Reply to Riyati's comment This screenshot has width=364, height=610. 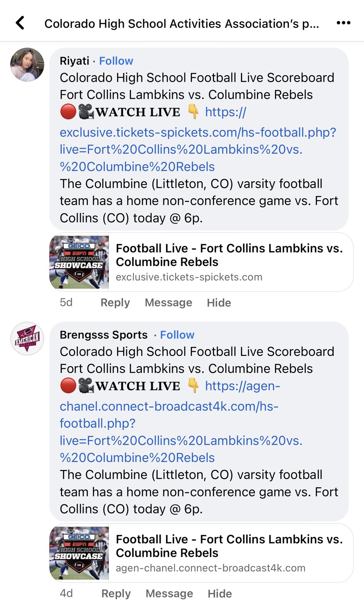pos(115,303)
